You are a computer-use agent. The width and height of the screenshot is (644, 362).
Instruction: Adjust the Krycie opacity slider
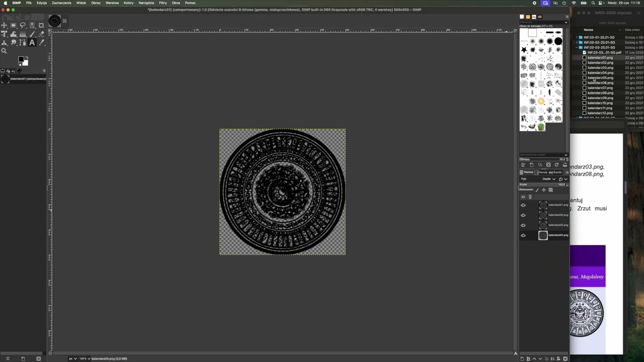pyautogui.click(x=543, y=185)
